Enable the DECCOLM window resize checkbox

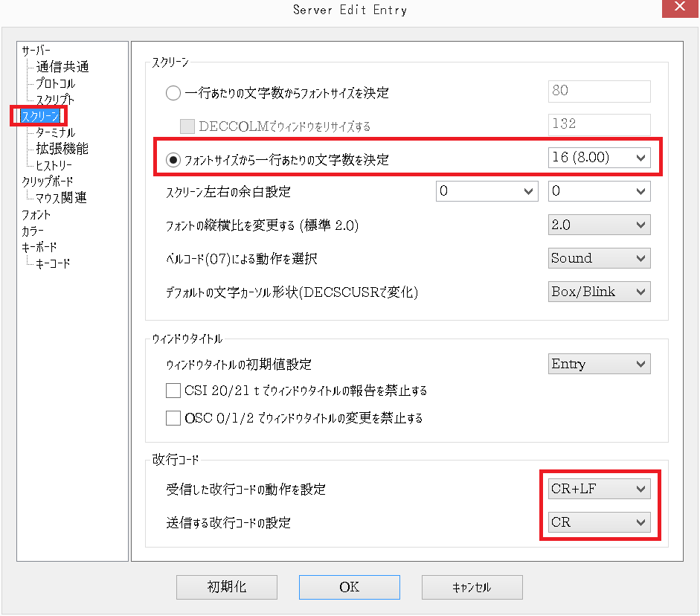[187, 125]
